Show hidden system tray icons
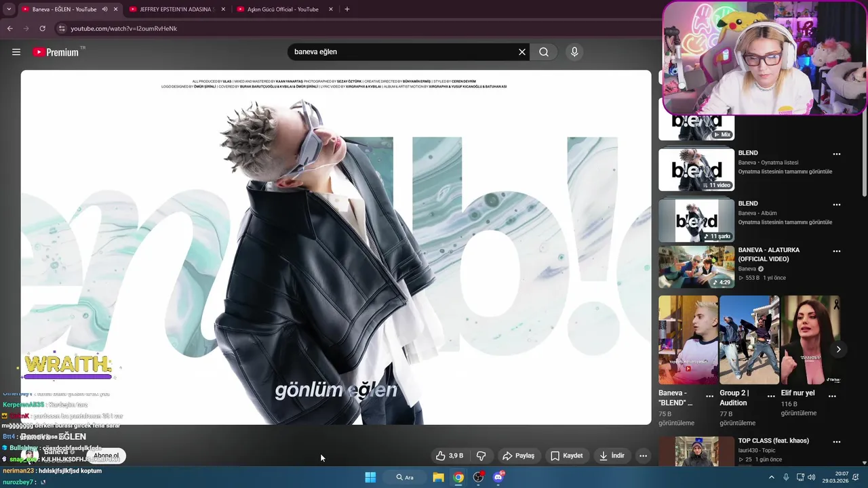The image size is (868, 488). click(771, 477)
